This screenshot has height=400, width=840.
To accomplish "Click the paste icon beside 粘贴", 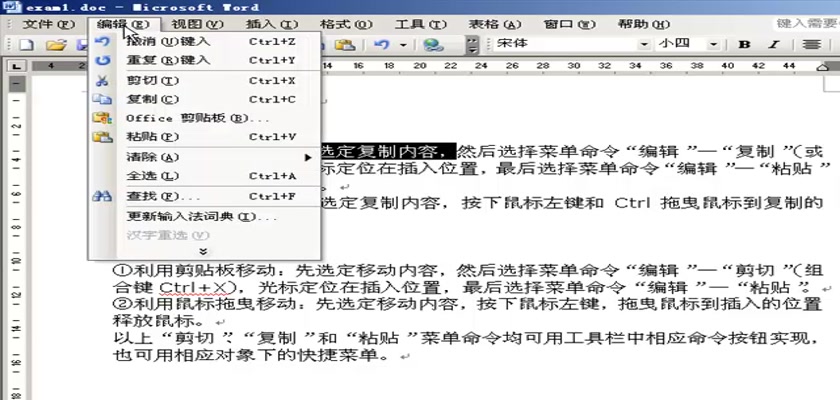I will pyautogui.click(x=102, y=137).
